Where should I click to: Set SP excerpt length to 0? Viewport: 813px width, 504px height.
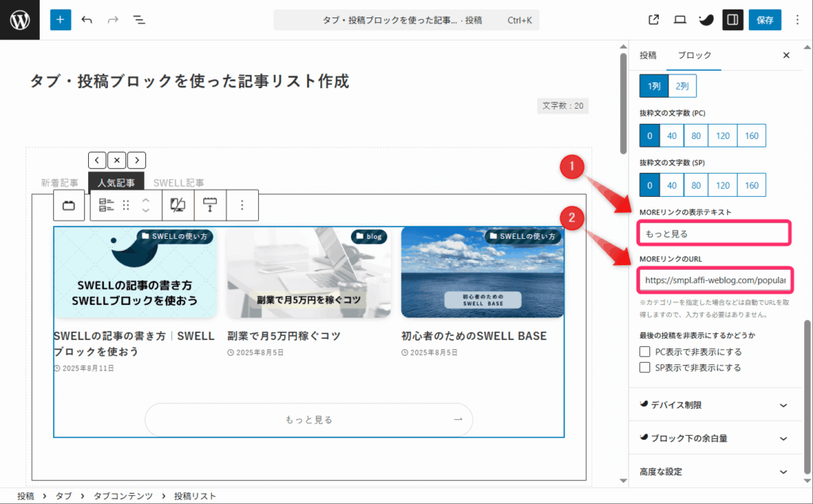click(649, 185)
